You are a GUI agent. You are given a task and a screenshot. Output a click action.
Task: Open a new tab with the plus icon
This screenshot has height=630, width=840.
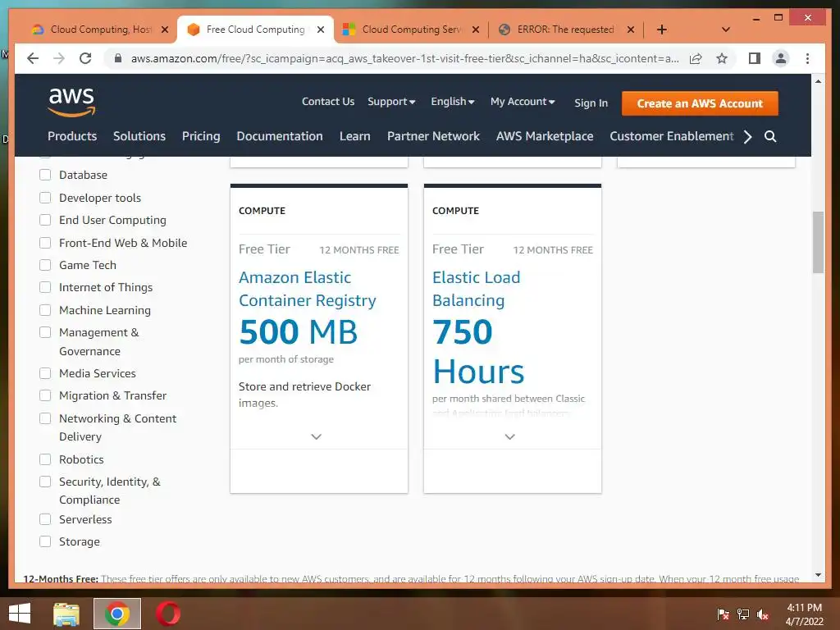click(662, 30)
